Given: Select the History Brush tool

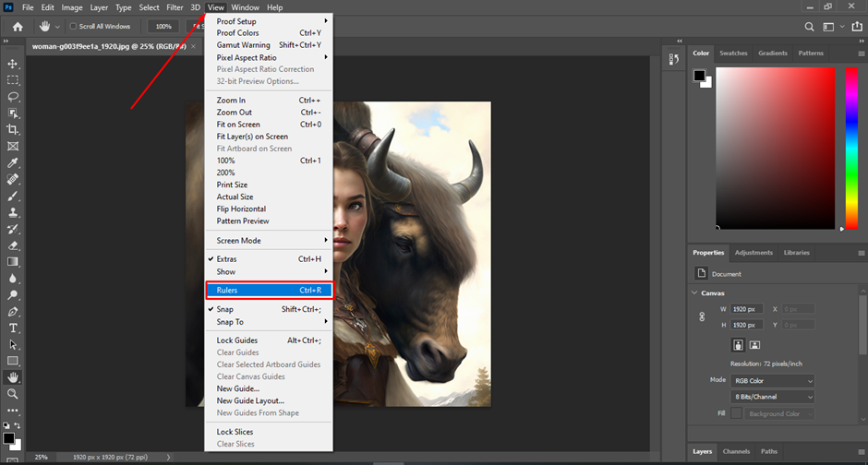Looking at the screenshot, I should point(13,229).
